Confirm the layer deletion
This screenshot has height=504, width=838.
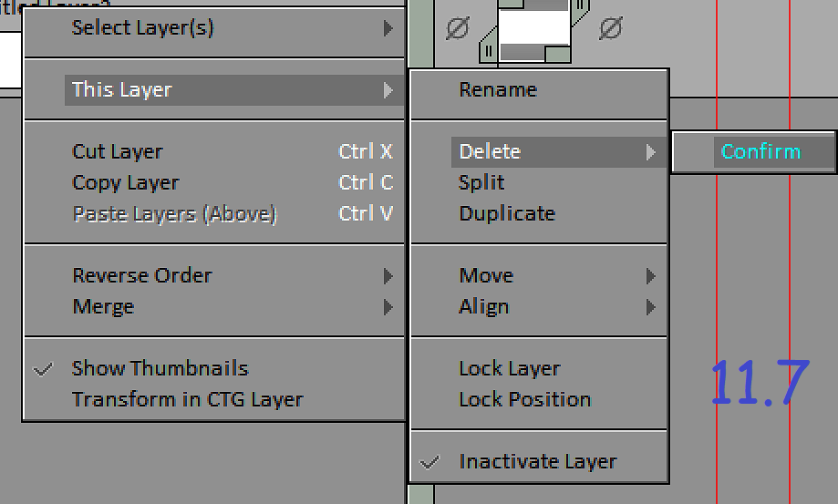(760, 151)
